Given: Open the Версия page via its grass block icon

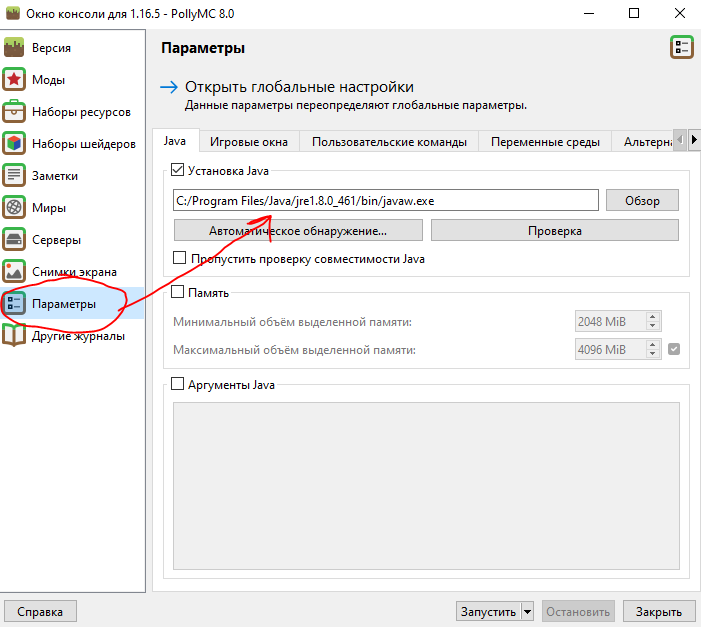Looking at the screenshot, I should click(x=14, y=47).
